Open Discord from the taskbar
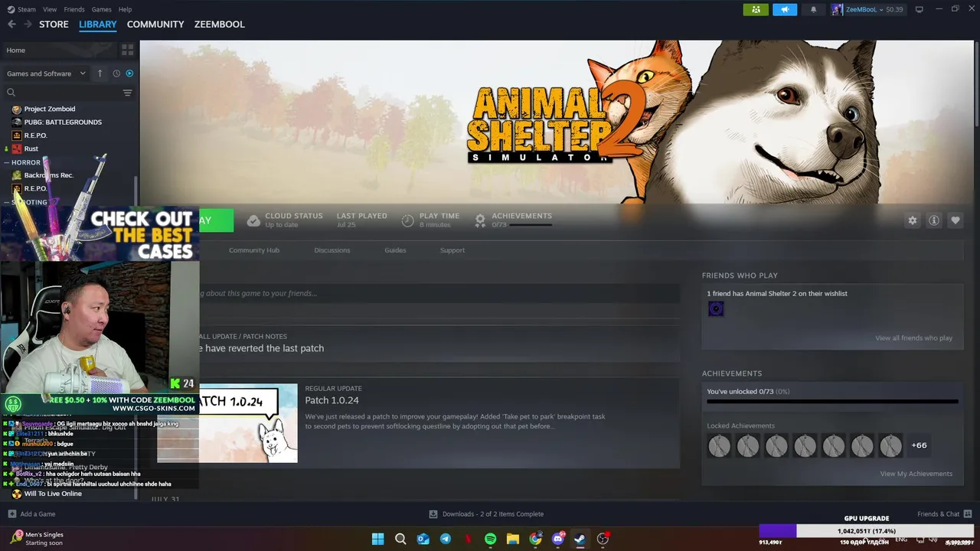The image size is (980, 551). pos(558,539)
